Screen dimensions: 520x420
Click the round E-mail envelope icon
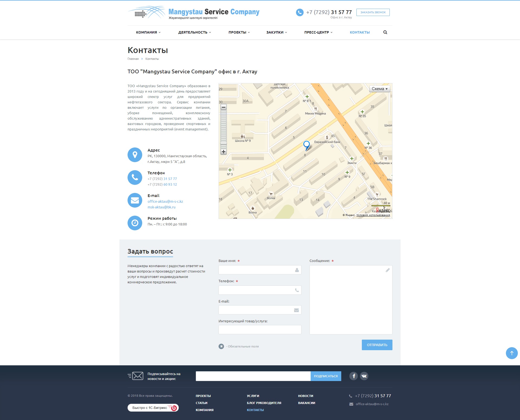135,200
